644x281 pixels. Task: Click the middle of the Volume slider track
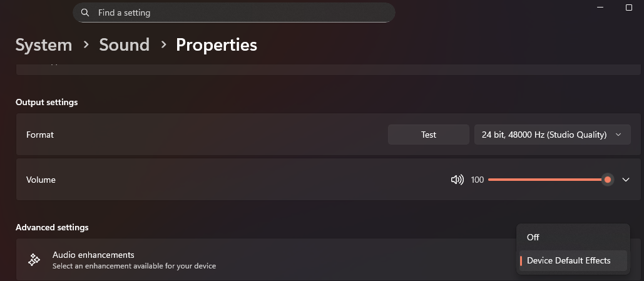point(548,180)
